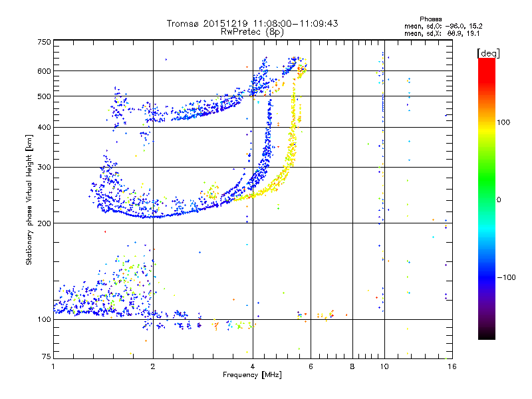
Task: Click the x-axis tick label '1'
Action: point(54,366)
